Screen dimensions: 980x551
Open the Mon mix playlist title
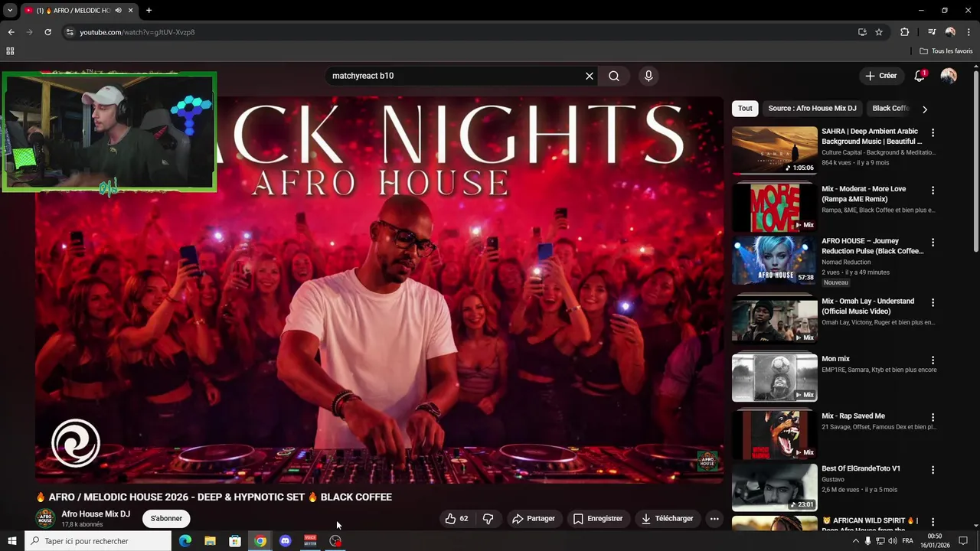[x=835, y=359]
